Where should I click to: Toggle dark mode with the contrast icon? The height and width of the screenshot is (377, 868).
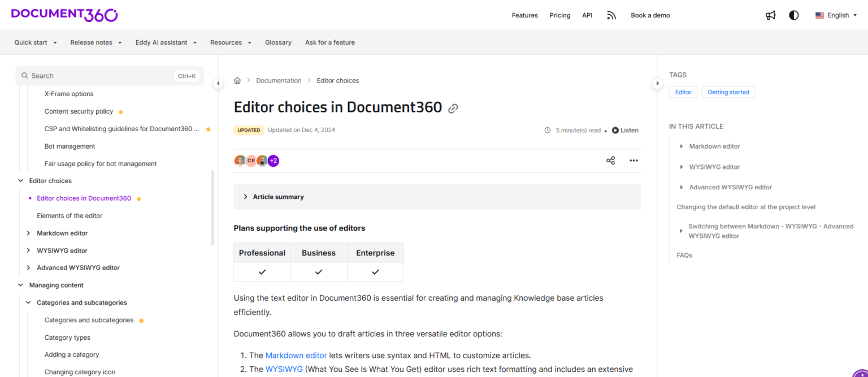click(x=794, y=15)
